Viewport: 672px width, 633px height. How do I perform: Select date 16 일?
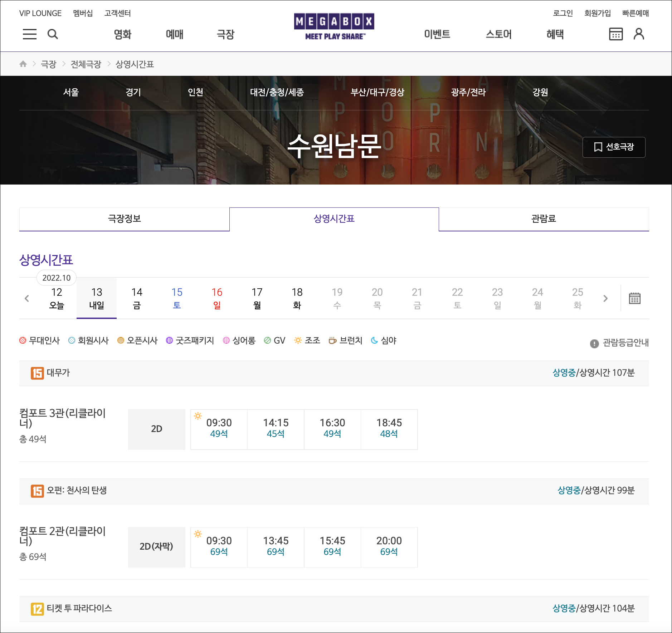tap(217, 298)
